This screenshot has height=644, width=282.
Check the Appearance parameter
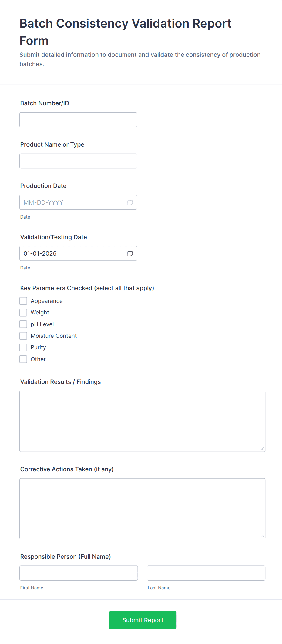coord(23,301)
